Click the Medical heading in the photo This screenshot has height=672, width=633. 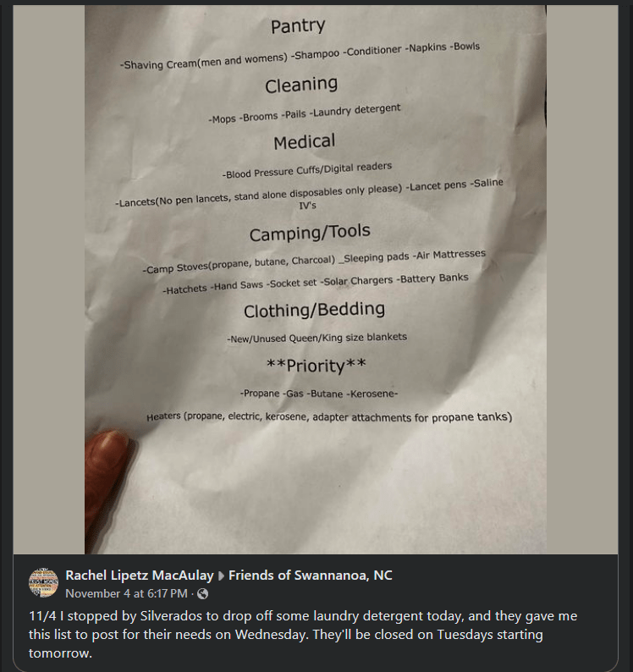[x=305, y=142]
